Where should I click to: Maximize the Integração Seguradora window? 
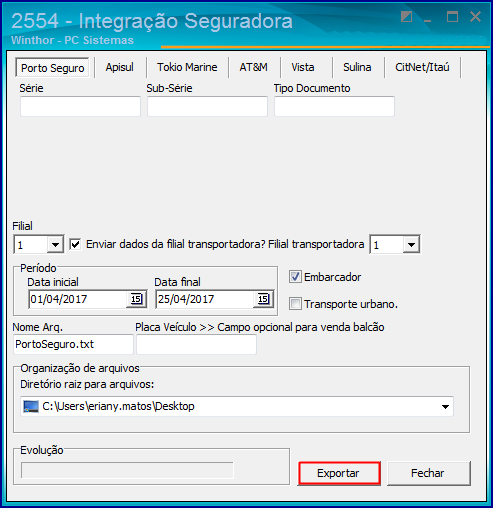point(452,17)
